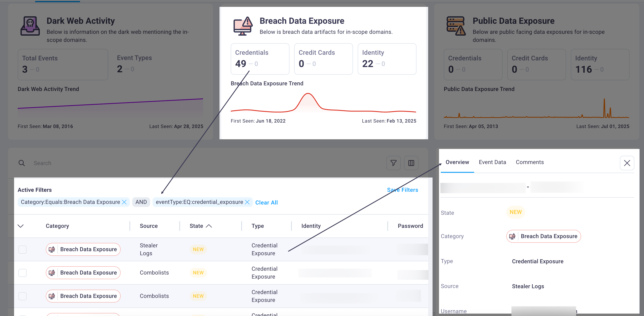Image resolution: width=644 pixels, height=316 pixels.
Task: Close the event details panel
Action: coord(627,163)
